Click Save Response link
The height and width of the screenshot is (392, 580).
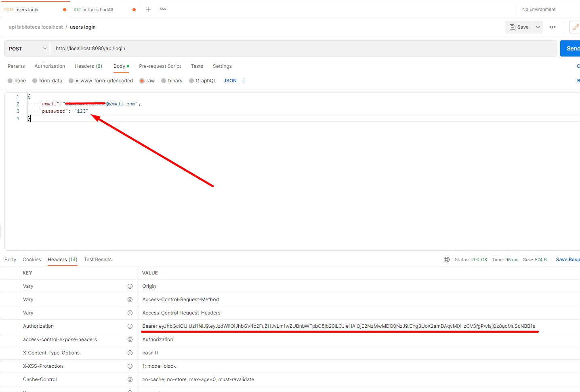(x=567, y=260)
